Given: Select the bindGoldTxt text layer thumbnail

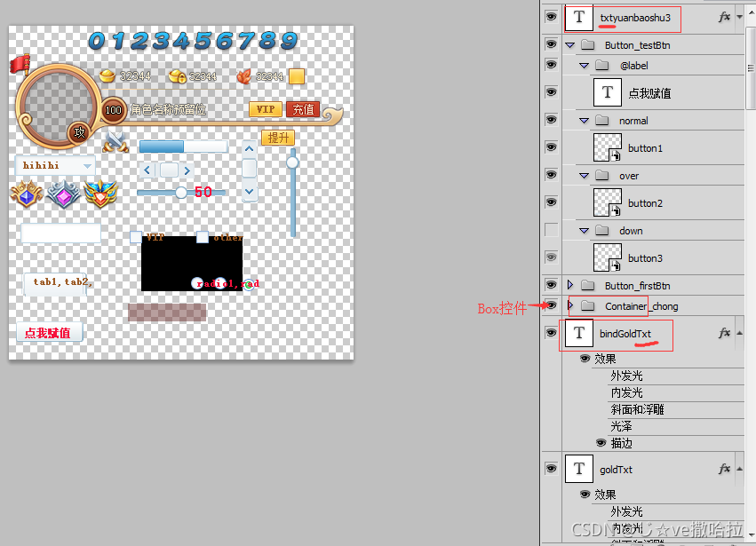Looking at the screenshot, I should (x=578, y=333).
